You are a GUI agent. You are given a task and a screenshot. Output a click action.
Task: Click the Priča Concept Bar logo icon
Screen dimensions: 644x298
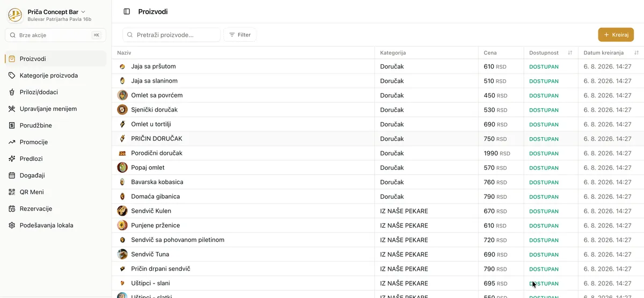point(15,15)
